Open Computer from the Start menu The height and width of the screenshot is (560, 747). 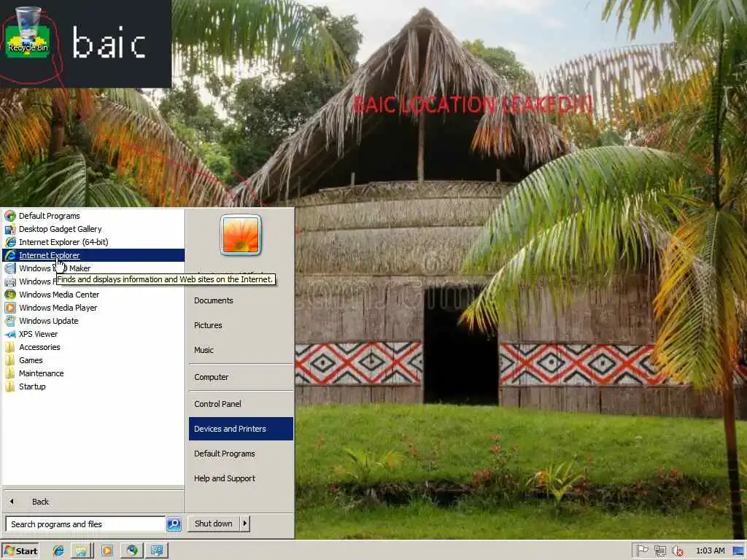tap(241, 377)
